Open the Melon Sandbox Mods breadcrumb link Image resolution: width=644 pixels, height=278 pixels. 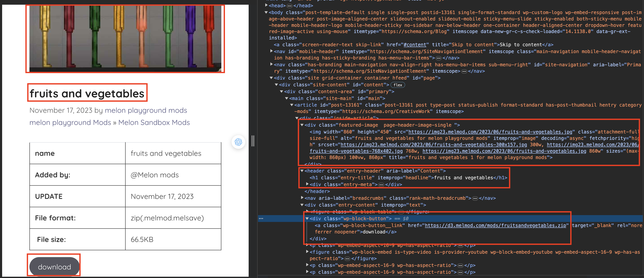pos(154,123)
